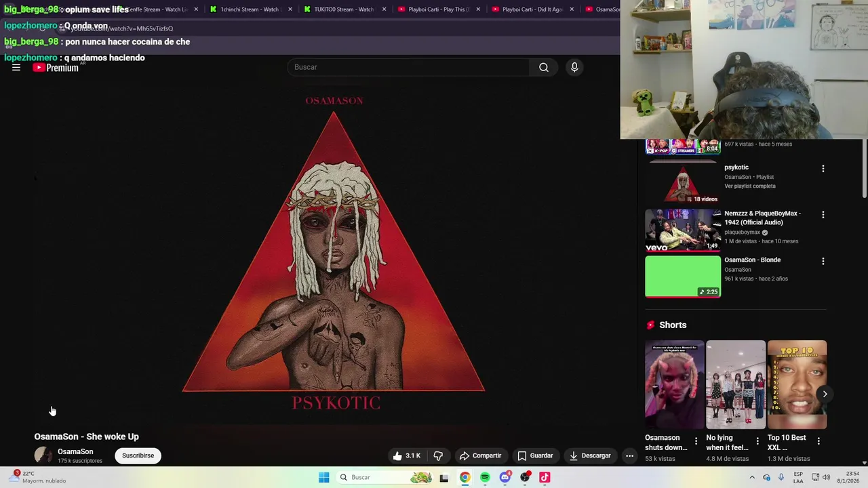Viewport: 868px width, 488px height.
Task: Open the psykotic playlist title
Action: click(x=736, y=167)
